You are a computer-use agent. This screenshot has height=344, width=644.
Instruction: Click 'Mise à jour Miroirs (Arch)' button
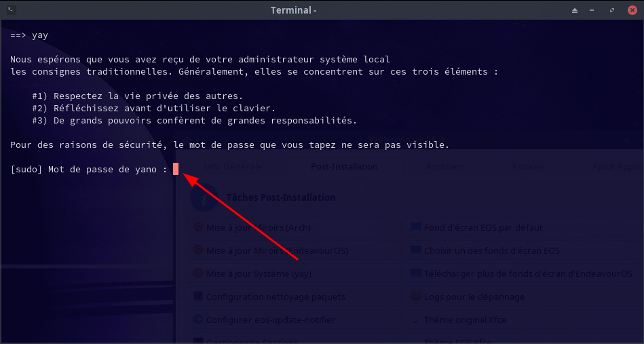258,228
